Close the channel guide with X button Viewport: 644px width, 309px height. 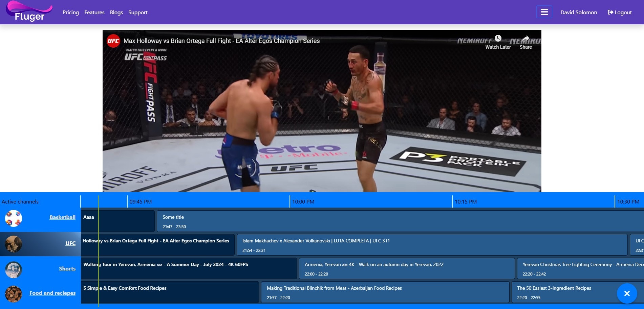(x=627, y=293)
